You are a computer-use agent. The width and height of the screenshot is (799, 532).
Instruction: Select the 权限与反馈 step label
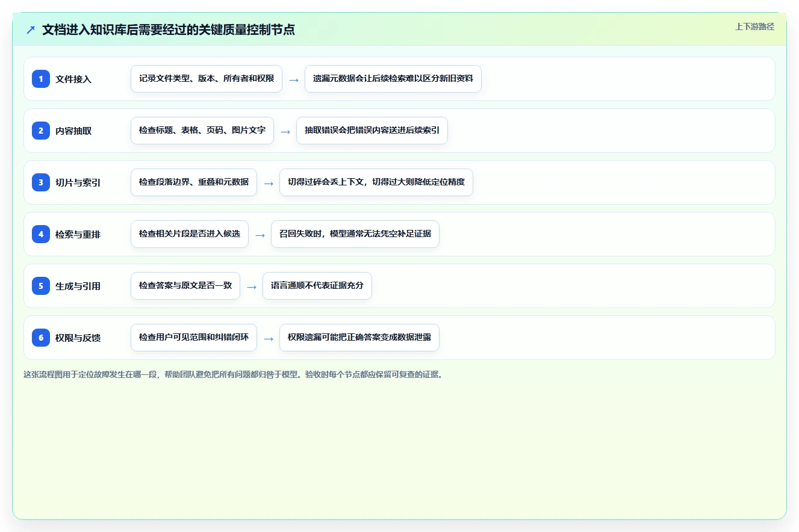tap(78, 338)
